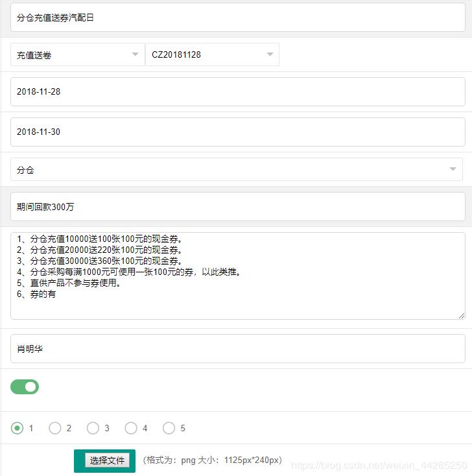Select radio option 1
The image size is (472, 476).
tap(17, 428)
